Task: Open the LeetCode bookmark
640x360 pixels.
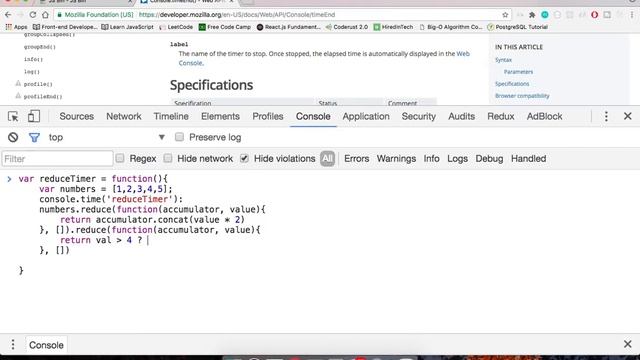Action: click(x=176, y=27)
